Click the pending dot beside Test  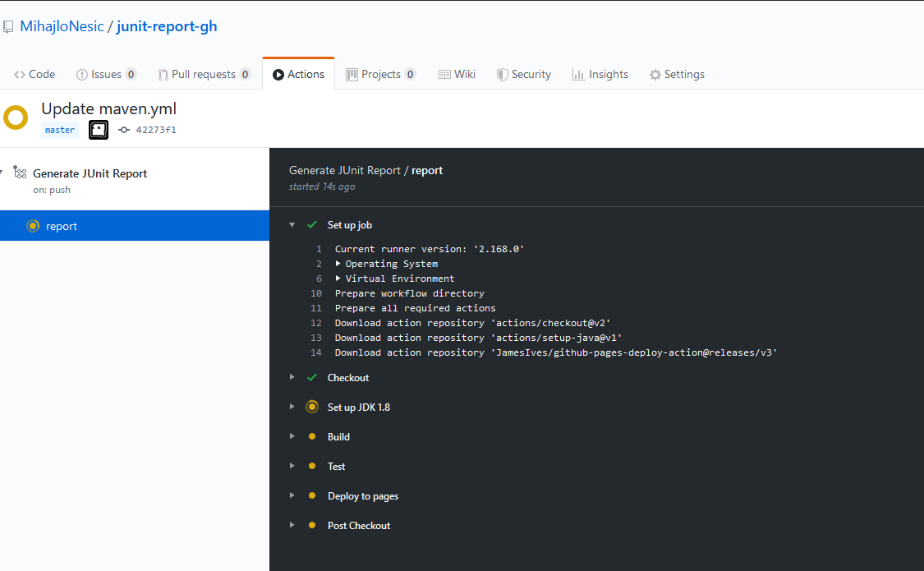tap(312, 466)
